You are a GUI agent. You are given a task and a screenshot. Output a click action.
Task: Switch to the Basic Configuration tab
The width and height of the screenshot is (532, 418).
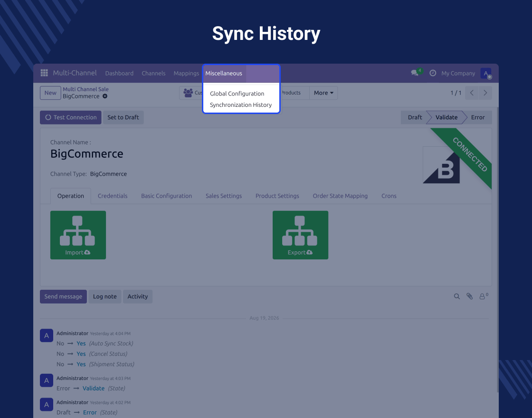(x=167, y=196)
